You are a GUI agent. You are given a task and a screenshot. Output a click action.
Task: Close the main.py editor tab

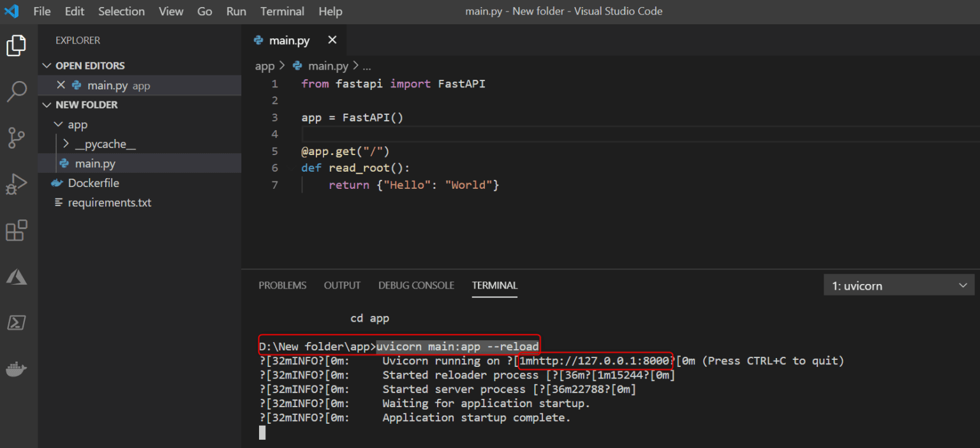332,40
